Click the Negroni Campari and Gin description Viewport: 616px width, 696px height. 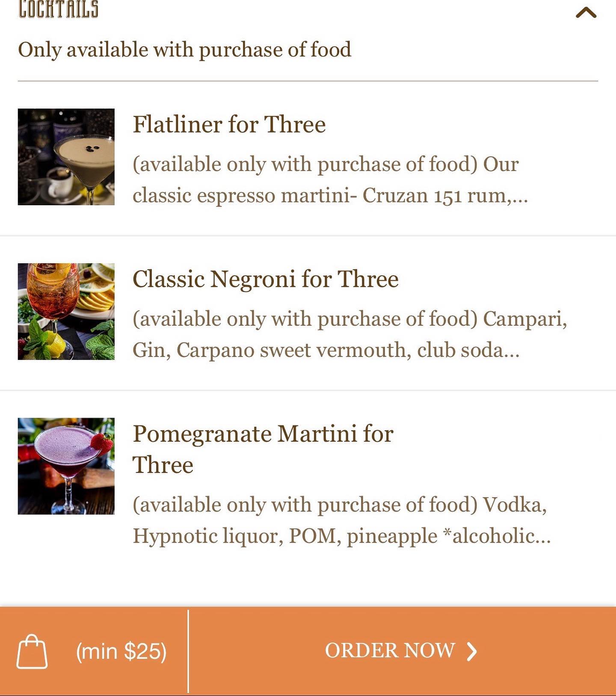point(349,334)
